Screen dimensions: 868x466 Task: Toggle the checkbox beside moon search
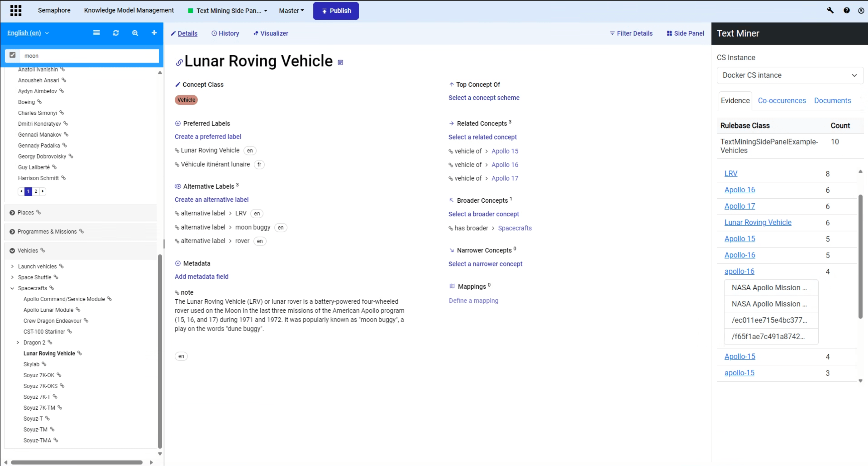(12, 55)
